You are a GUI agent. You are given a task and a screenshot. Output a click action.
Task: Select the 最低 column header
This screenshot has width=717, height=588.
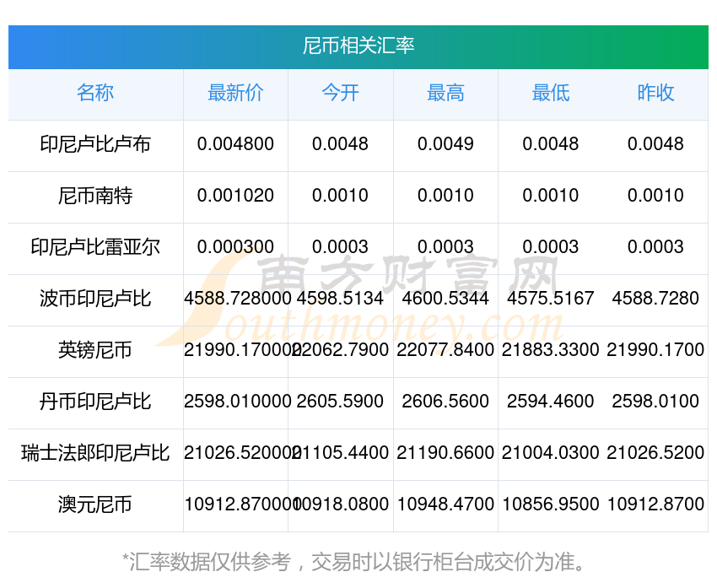pyautogui.click(x=550, y=94)
